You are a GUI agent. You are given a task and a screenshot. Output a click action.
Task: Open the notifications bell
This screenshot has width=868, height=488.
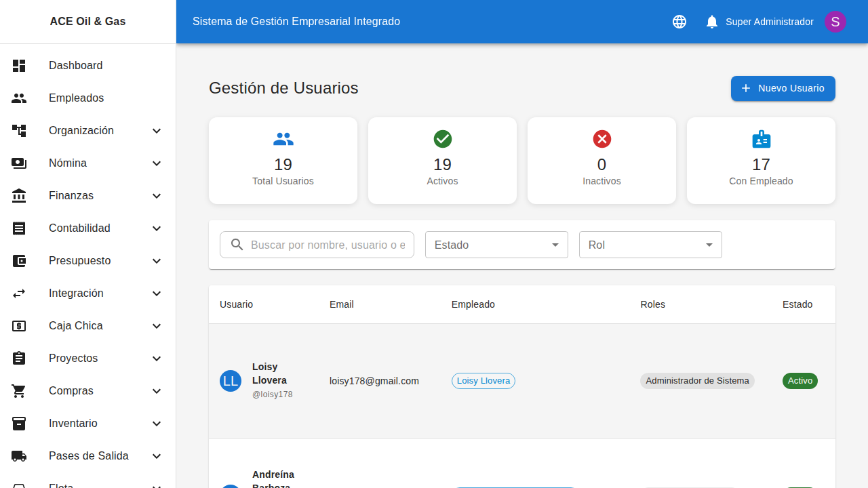pyautogui.click(x=711, y=21)
